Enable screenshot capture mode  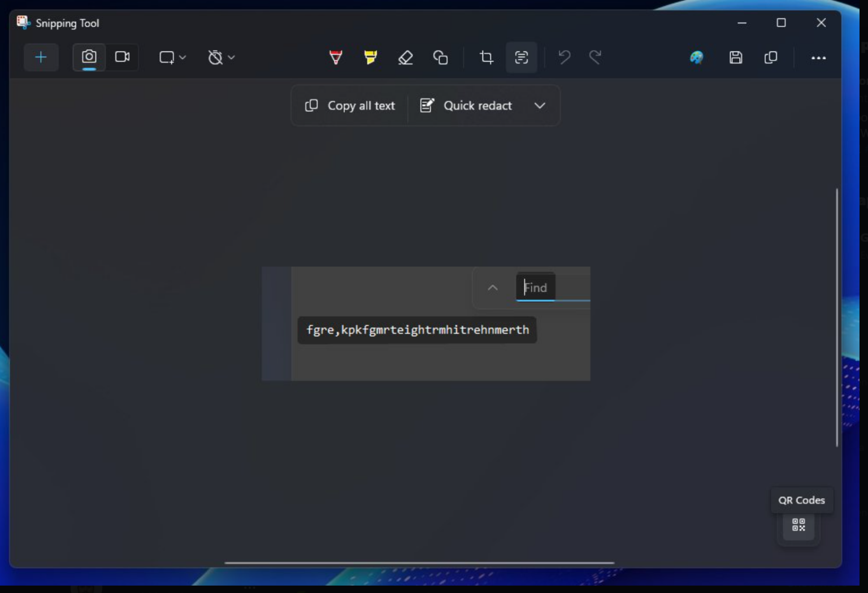pyautogui.click(x=89, y=57)
